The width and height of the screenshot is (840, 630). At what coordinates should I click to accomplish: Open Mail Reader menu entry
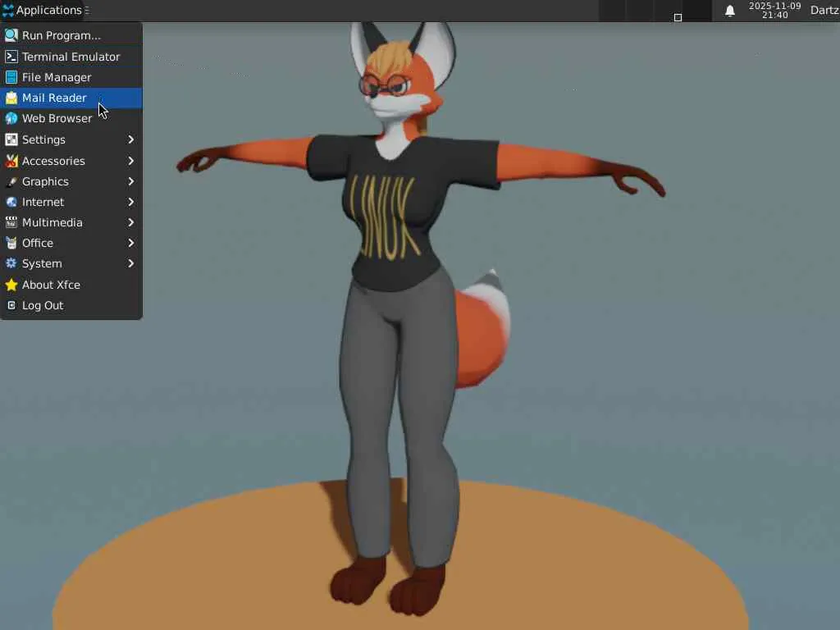click(71, 98)
